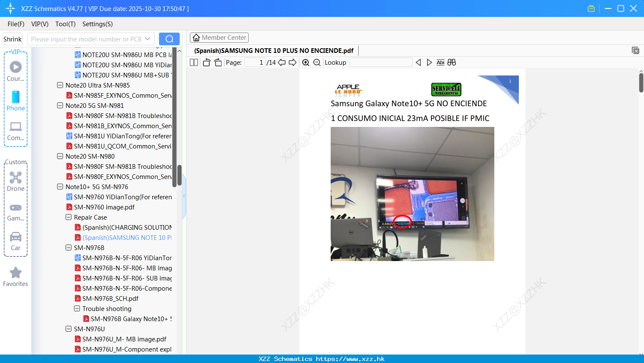644x363 pixels.
Task: Select the Phone category icon
Action: click(16, 101)
